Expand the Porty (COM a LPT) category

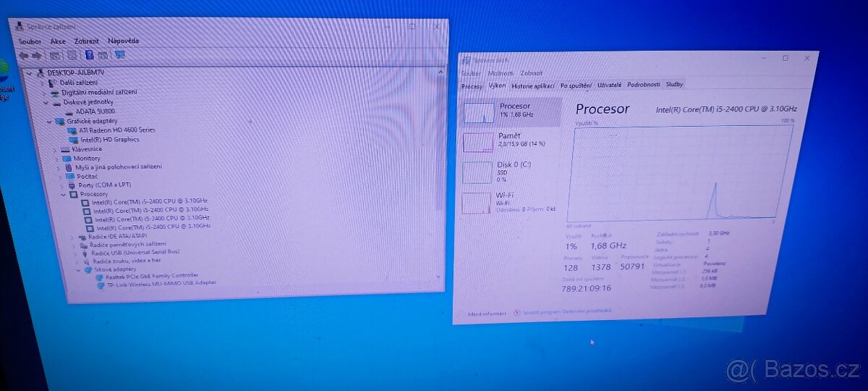[61, 185]
